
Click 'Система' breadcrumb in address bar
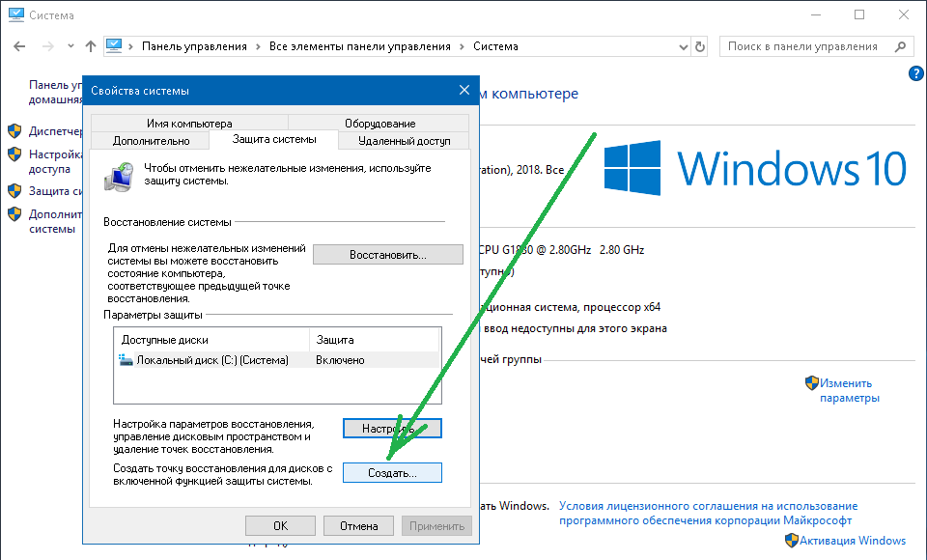tap(495, 46)
